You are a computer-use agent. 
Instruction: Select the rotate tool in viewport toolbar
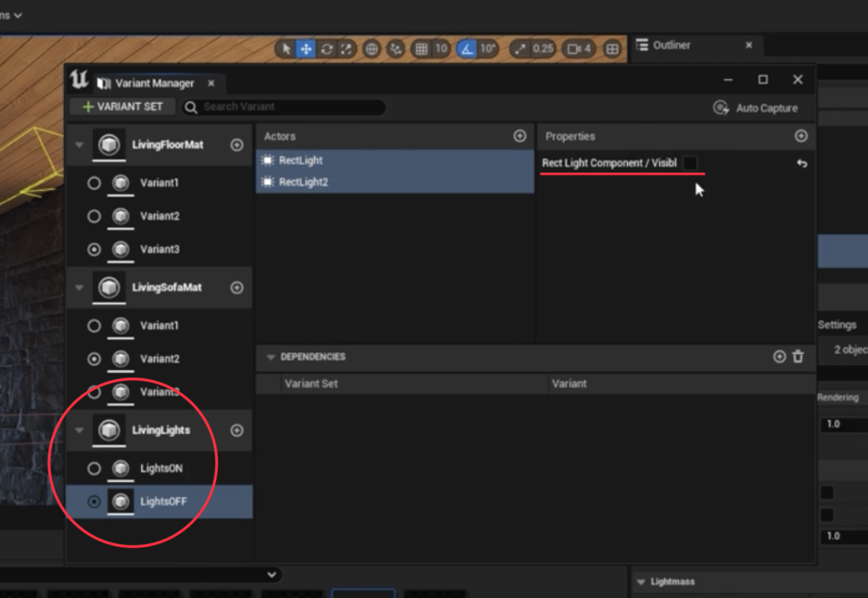pos(326,49)
